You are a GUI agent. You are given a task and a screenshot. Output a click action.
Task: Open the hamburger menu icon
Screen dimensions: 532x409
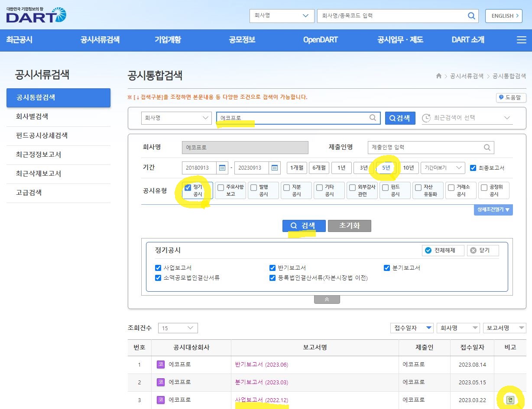click(522, 40)
